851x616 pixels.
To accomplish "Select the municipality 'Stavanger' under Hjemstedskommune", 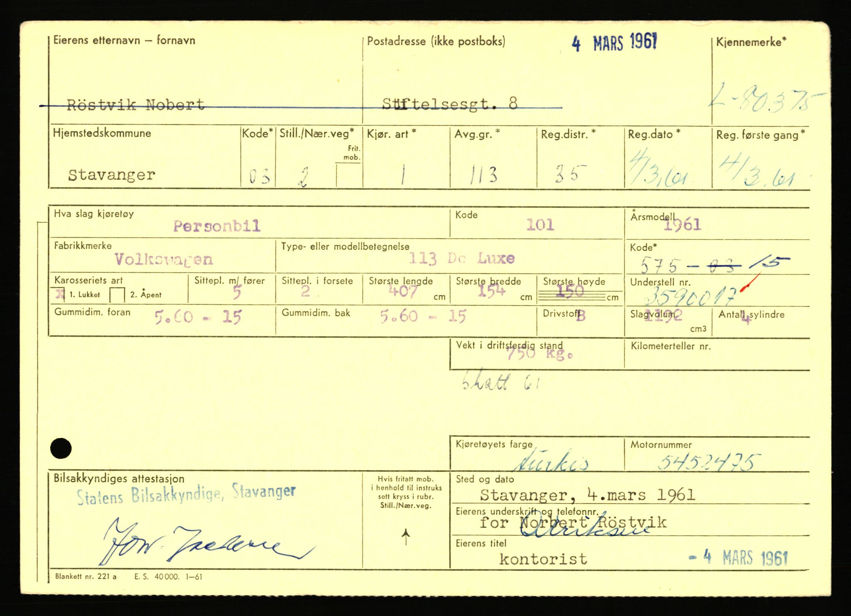I will [112, 175].
